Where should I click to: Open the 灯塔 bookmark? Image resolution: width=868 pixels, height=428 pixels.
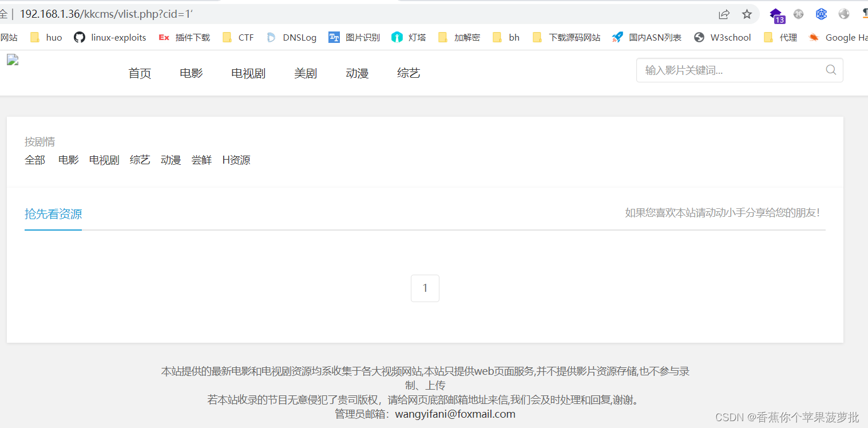tap(416, 37)
